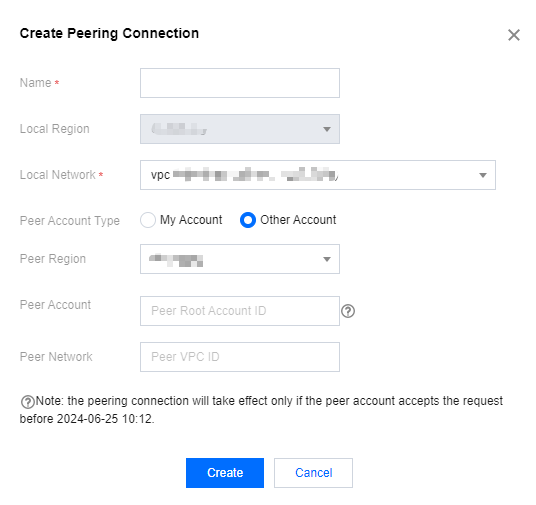
Task: Click the help icon beside Peer Account field
Action: 348,311
